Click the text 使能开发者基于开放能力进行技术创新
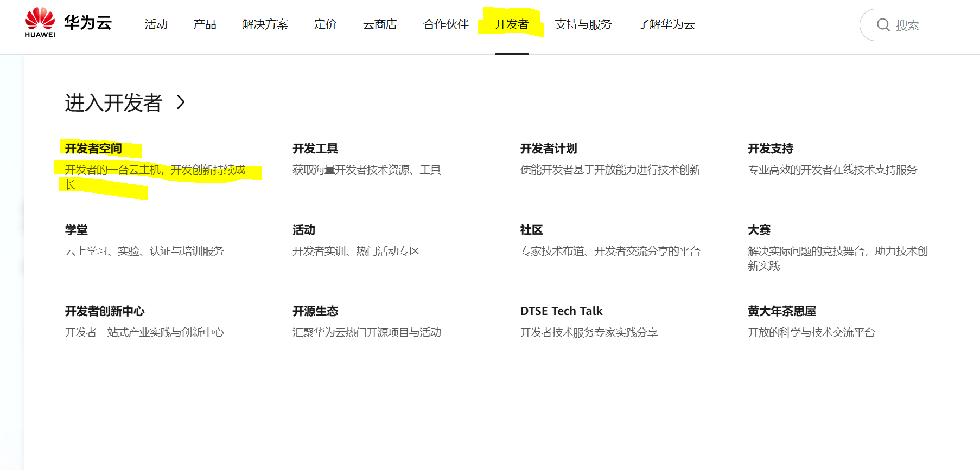This screenshot has height=470, width=980. pos(610,170)
